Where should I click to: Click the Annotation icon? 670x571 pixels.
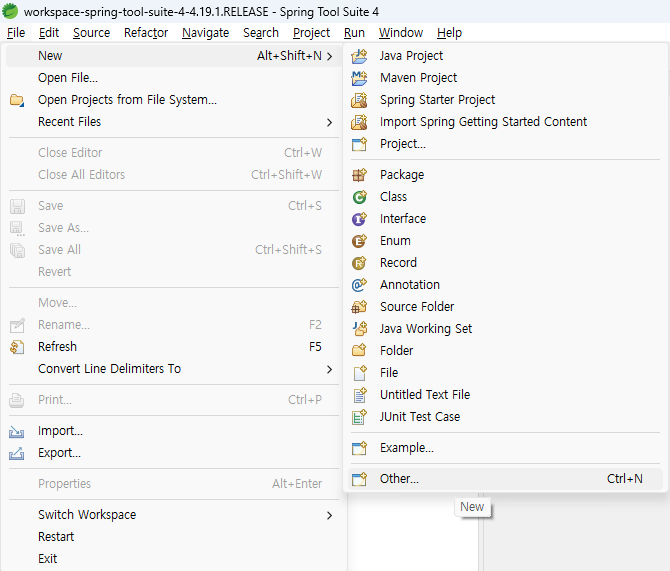coord(359,285)
